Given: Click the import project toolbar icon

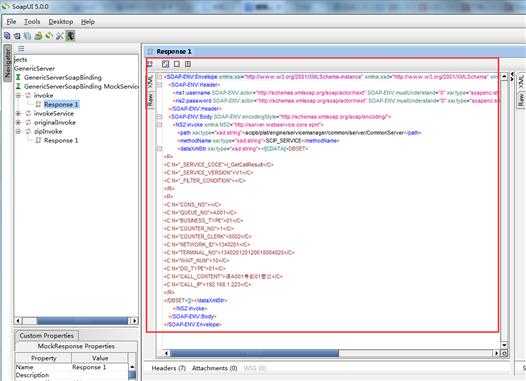Looking at the screenshot, I should (17, 36).
